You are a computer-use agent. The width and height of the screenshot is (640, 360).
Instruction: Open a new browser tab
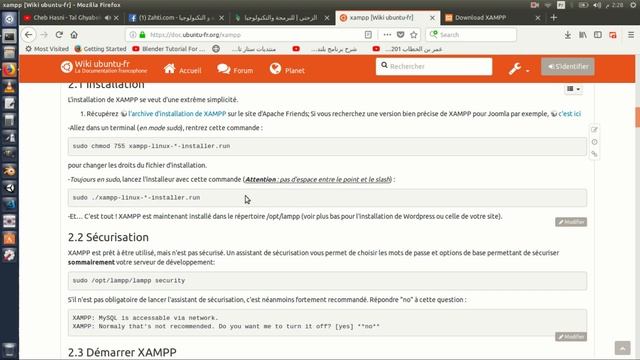coord(553,18)
